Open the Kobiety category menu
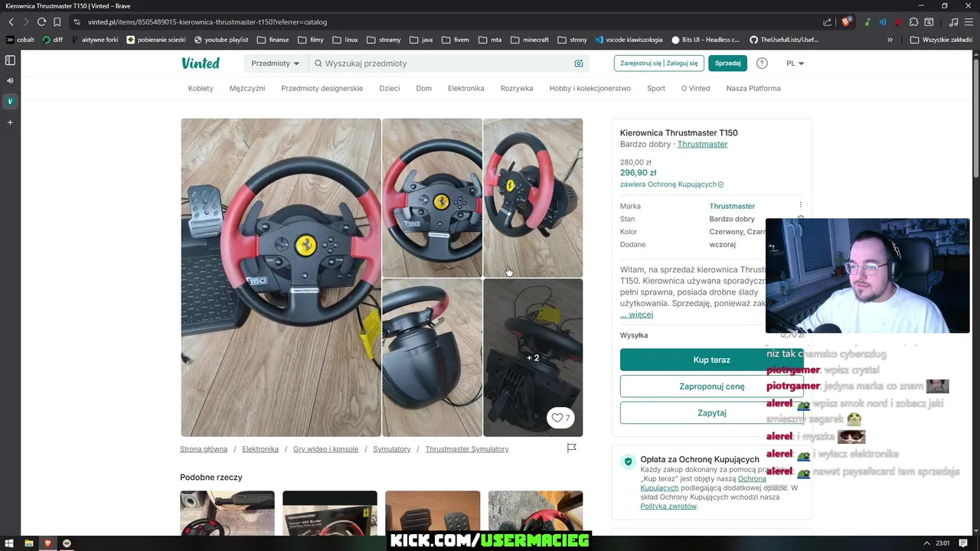 (x=201, y=88)
